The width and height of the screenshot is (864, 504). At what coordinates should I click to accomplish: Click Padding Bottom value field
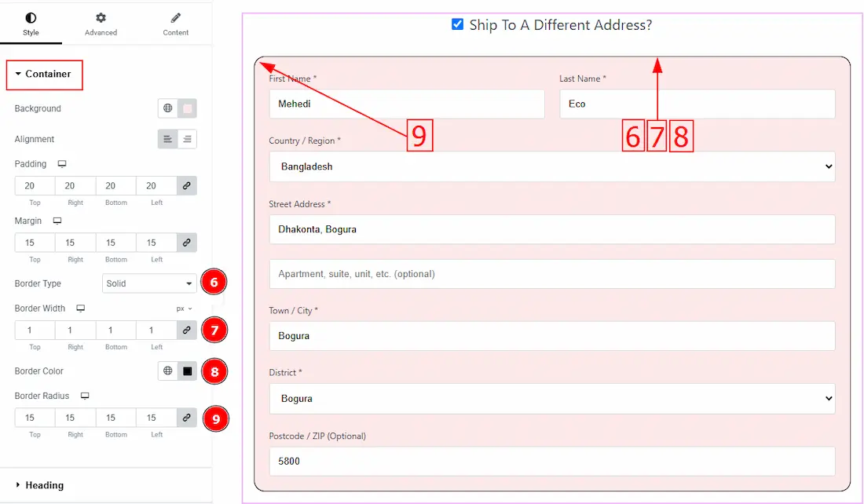coord(115,186)
